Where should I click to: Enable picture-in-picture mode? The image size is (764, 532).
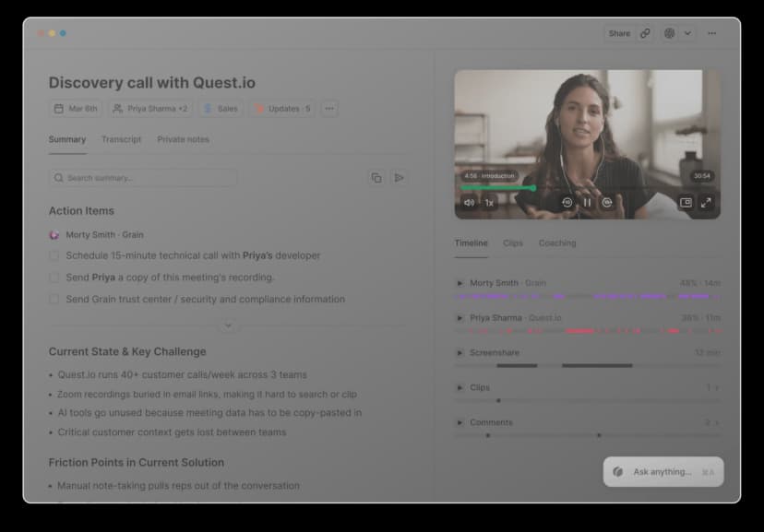(686, 203)
